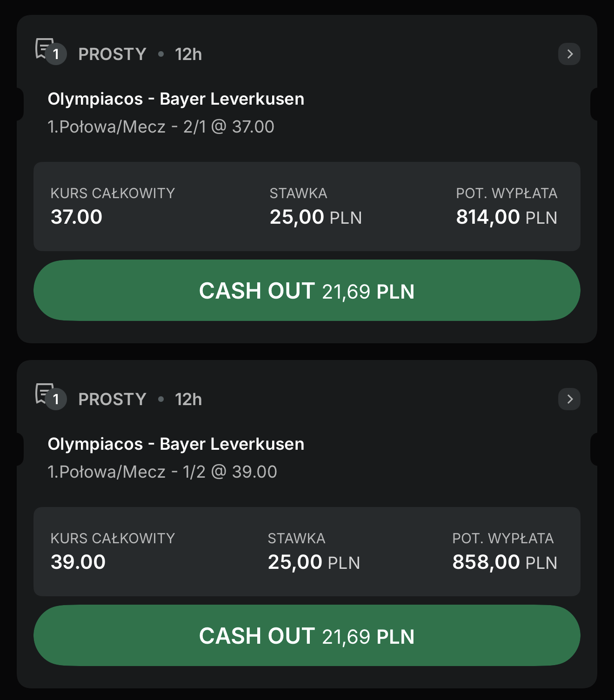Select the 1.Połowa/Mecz - 2/1 @ 37.00 selection
Viewport: 614px width, 700px height.
pyautogui.click(x=161, y=127)
